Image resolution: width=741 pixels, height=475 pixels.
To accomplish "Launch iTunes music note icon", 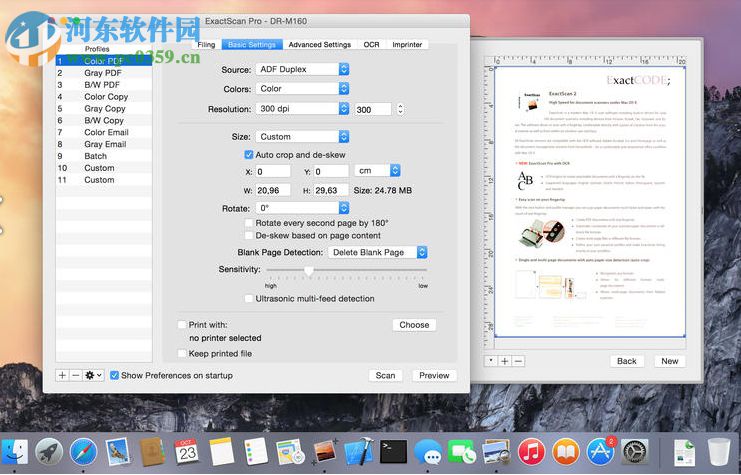I will [532, 451].
